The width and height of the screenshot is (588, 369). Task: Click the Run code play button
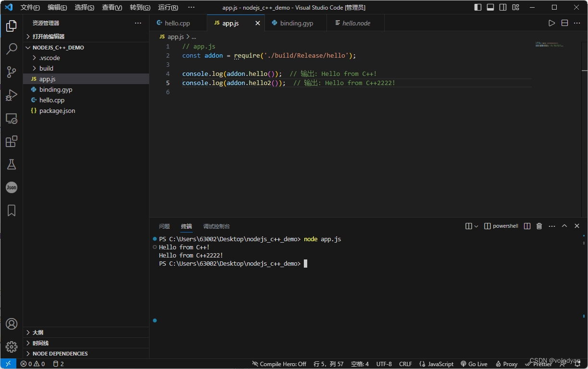pos(552,23)
